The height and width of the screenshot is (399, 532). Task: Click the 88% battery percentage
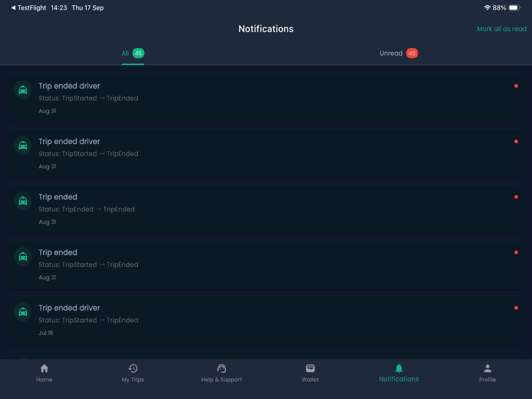coord(499,8)
